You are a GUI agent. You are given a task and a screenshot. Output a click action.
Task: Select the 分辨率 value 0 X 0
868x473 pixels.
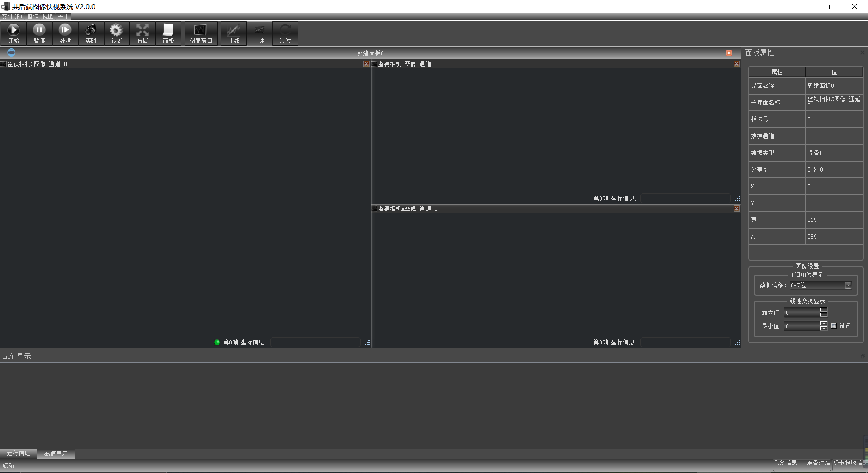834,169
